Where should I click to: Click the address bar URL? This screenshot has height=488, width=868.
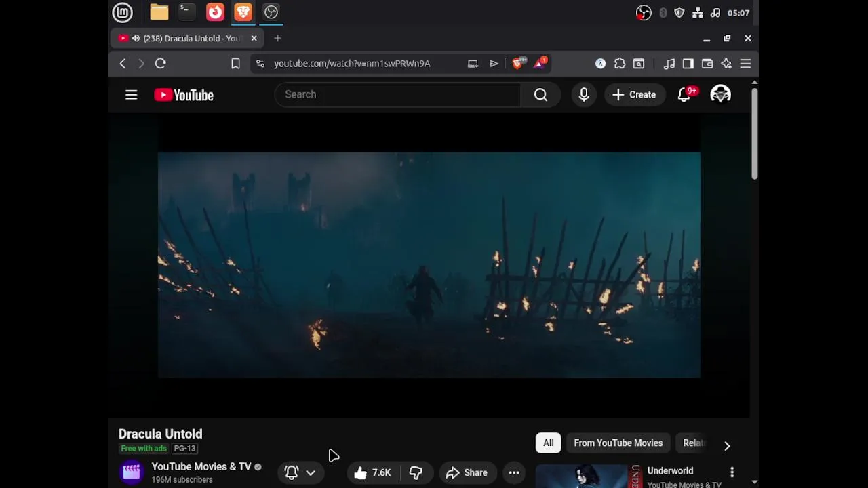pos(352,64)
